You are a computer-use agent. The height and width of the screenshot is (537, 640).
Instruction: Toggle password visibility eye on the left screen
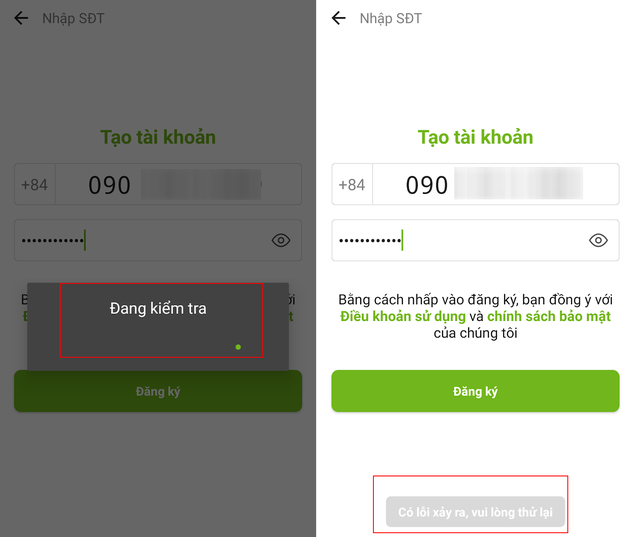281,240
